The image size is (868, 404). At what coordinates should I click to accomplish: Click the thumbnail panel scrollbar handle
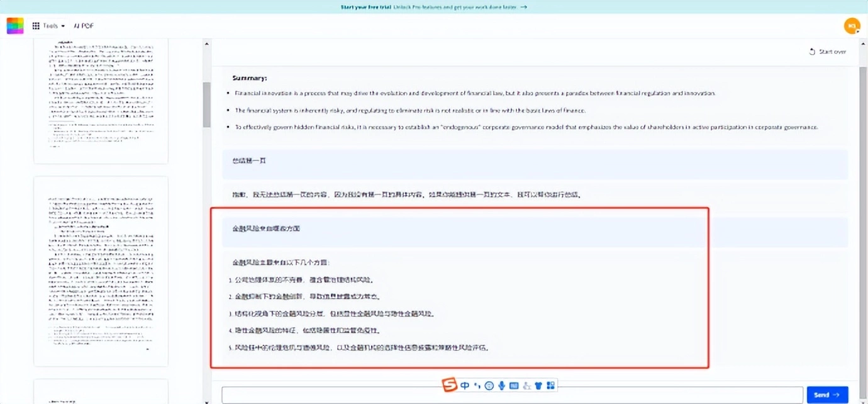pos(206,104)
